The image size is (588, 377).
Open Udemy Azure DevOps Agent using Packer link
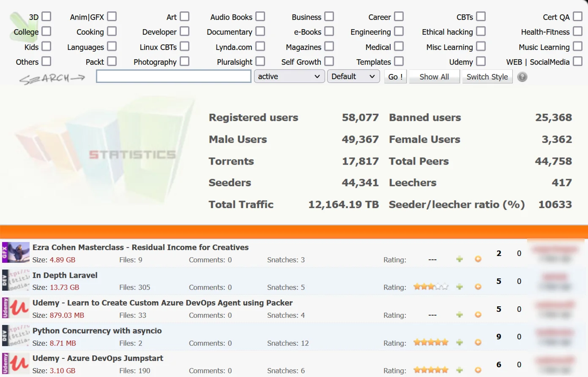pyautogui.click(x=162, y=303)
